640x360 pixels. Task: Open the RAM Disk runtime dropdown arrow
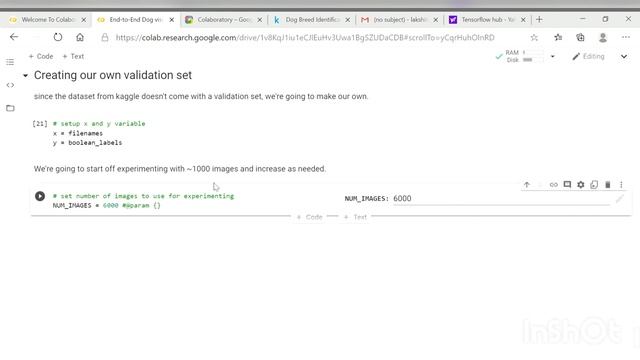tap(552, 56)
